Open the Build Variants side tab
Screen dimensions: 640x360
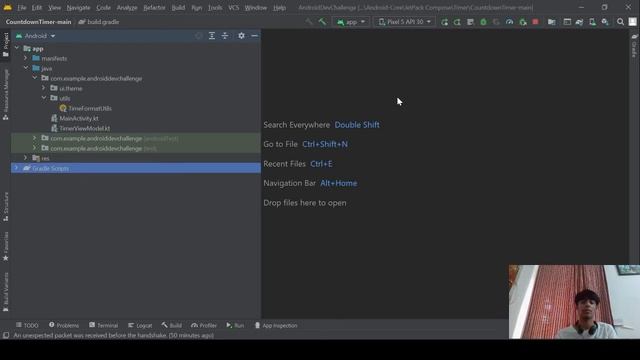(6, 292)
